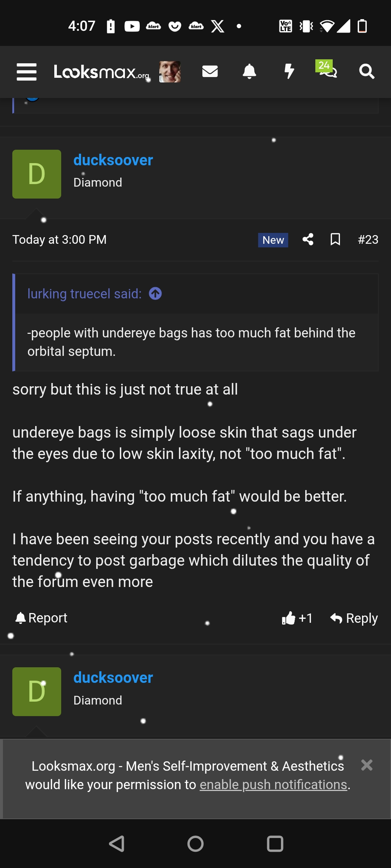Viewport: 391px width, 868px height.
Task: Open your private messages inbox
Action: (210, 72)
